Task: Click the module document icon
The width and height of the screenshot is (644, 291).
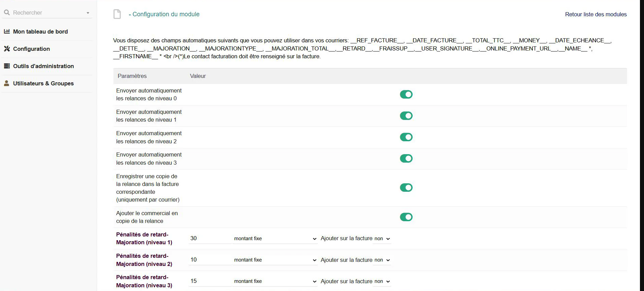Action: [x=117, y=14]
